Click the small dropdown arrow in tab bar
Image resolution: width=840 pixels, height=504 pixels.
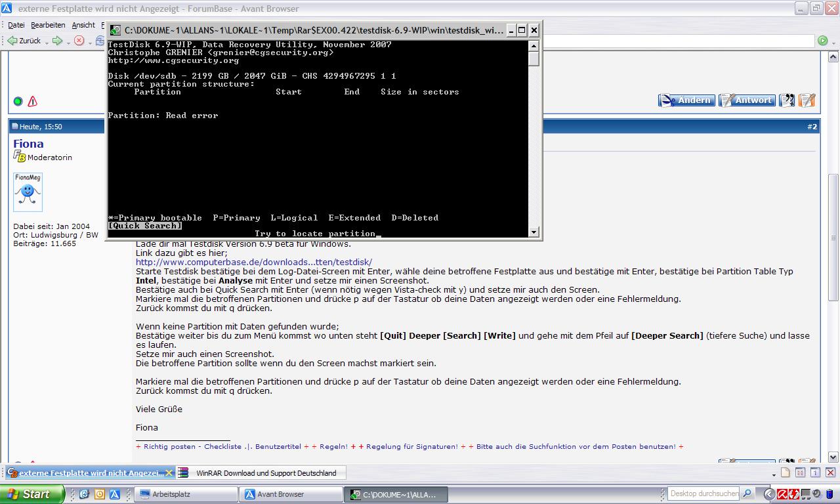point(774,474)
